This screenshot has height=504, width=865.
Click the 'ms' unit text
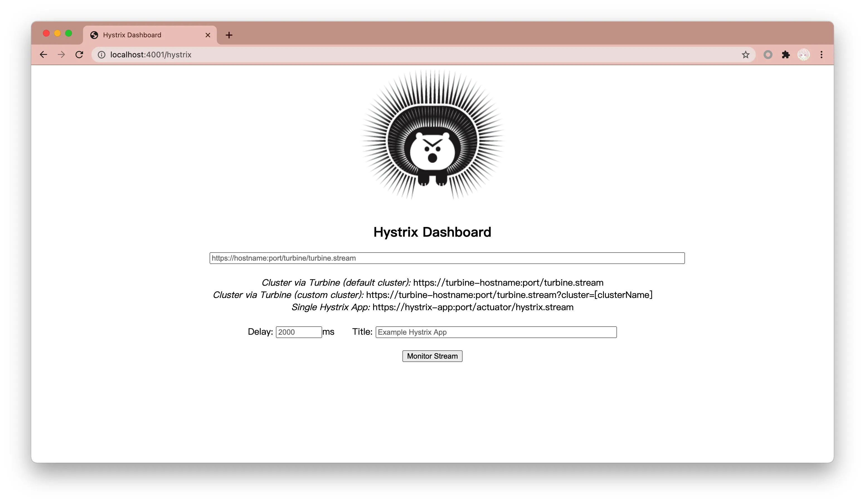(329, 332)
